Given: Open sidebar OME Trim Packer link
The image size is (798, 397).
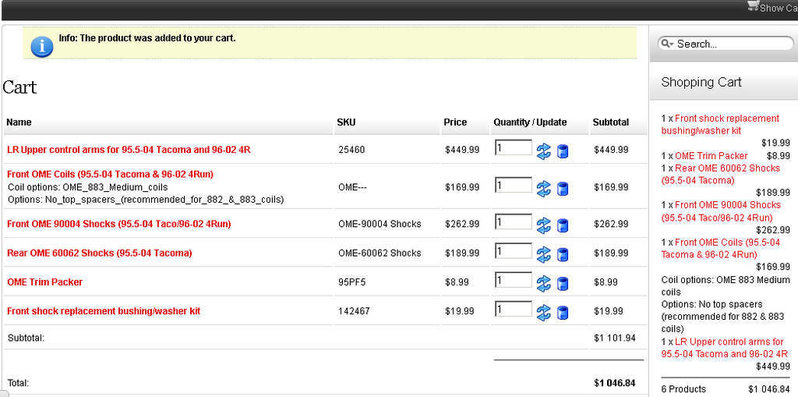Looking at the screenshot, I should (x=711, y=156).
